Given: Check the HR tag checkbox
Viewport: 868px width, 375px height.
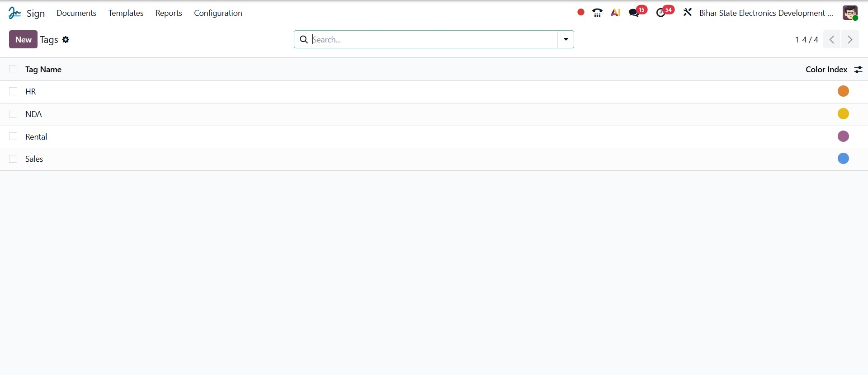Looking at the screenshot, I should click(13, 91).
